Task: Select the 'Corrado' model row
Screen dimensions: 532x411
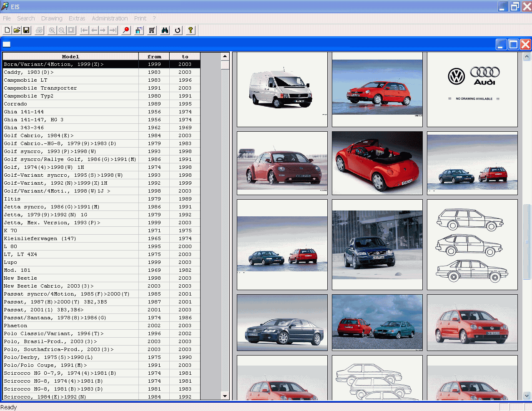Action: 101,104
